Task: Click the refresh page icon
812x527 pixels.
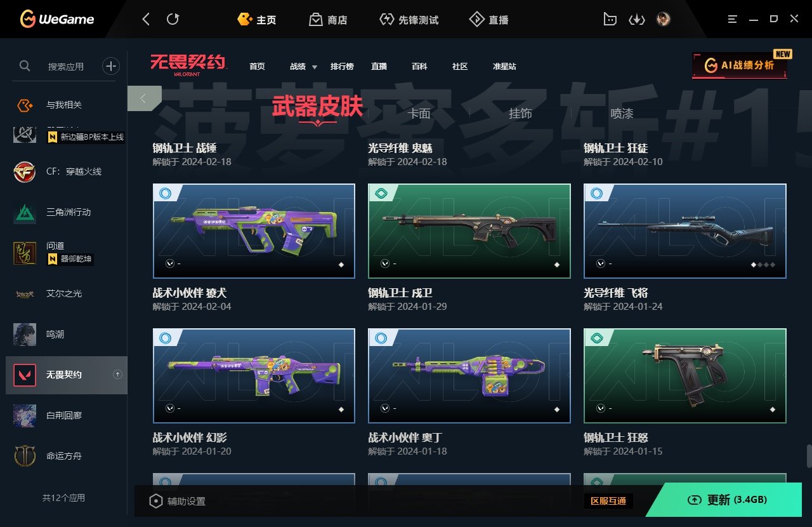Action: (x=173, y=19)
